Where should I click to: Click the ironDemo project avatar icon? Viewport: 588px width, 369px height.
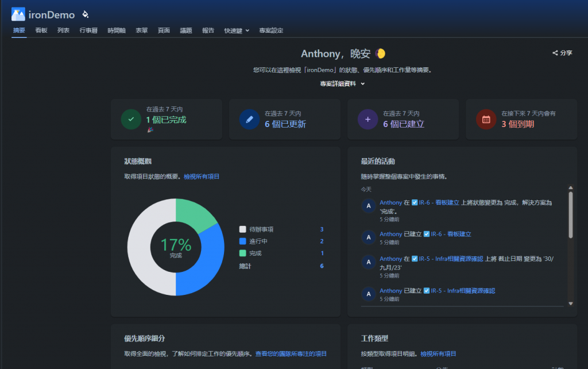[x=18, y=14]
